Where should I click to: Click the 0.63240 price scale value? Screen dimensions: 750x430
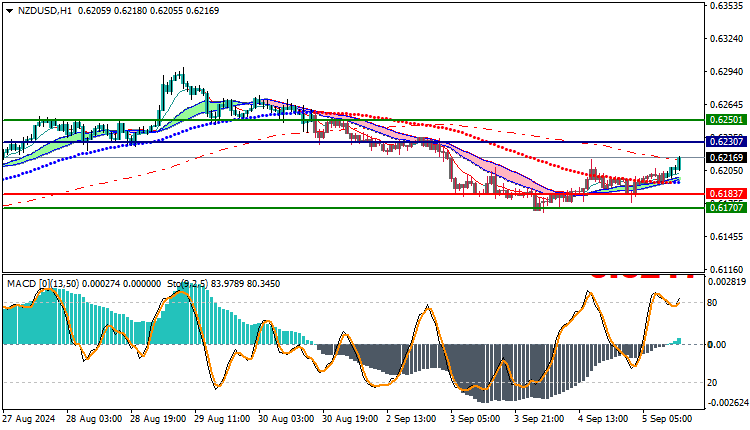(727, 39)
